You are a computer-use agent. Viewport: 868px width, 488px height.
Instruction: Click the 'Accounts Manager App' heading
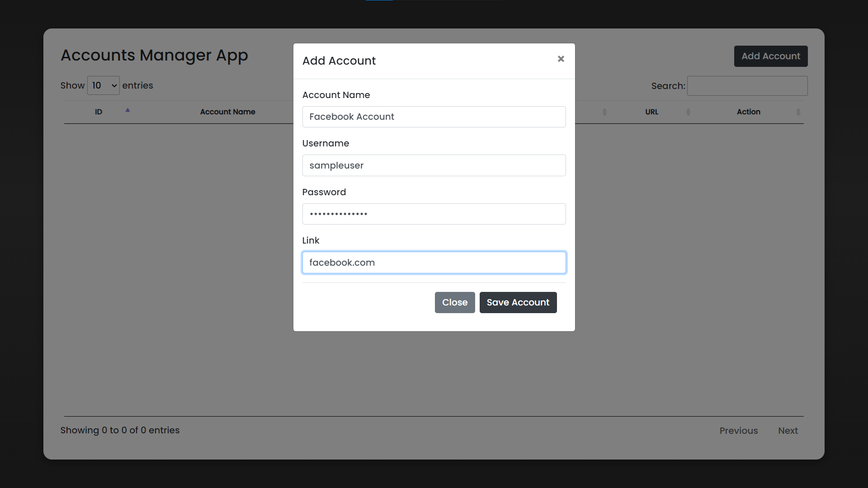154,55
